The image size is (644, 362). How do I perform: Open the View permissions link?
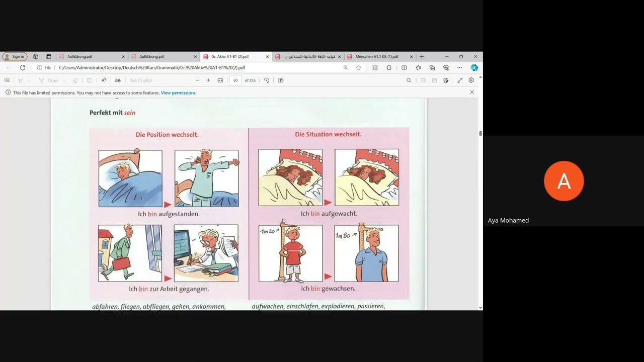[x=178, y=93]
